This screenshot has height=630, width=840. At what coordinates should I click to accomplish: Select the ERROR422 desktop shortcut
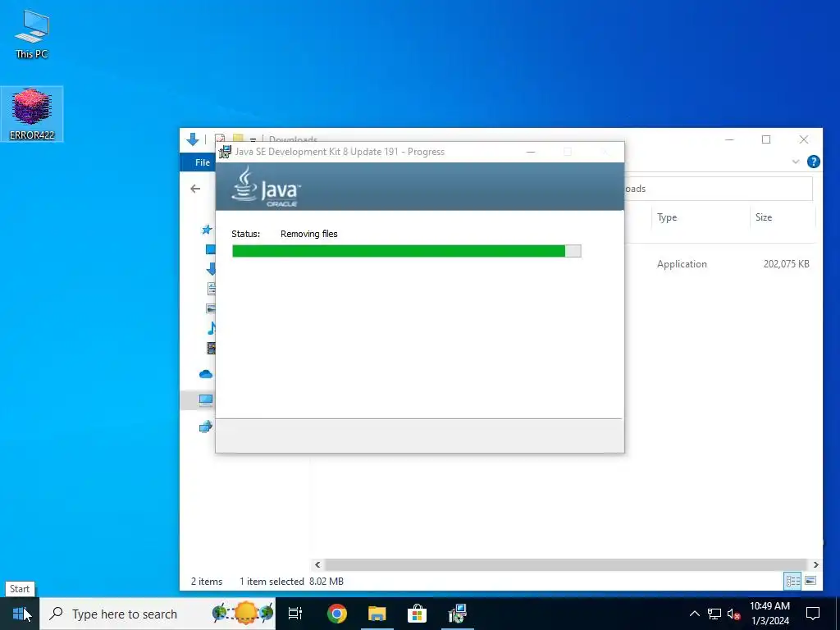32,114
